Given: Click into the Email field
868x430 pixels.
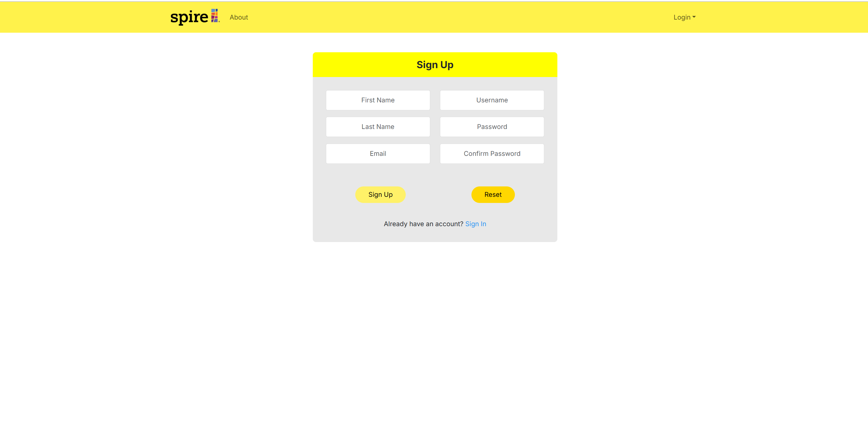Looking at the screenshot, I should tap(378, 153).
